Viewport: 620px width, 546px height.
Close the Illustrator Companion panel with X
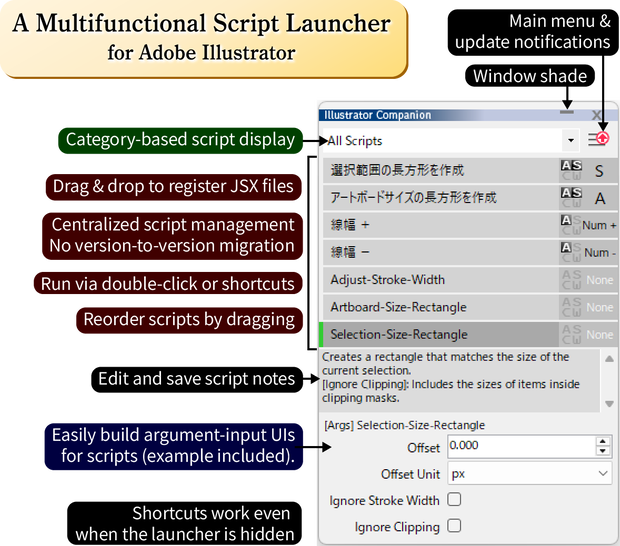(x=596, y=115)
